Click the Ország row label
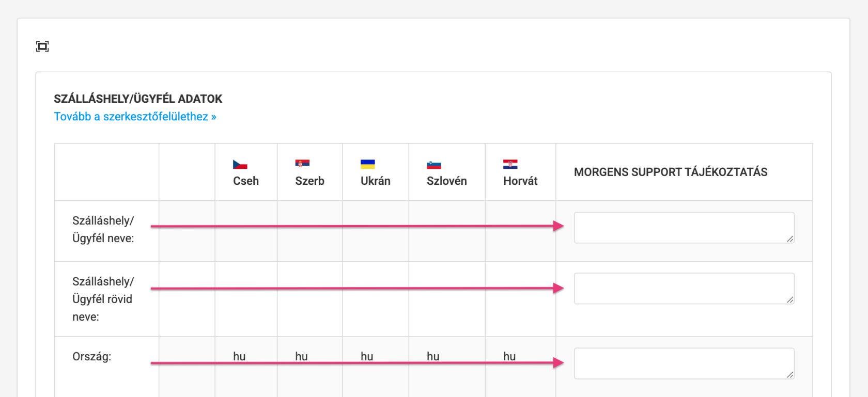Image resolution: width=868 pixels, height=397 pixels. pos(91,357)
